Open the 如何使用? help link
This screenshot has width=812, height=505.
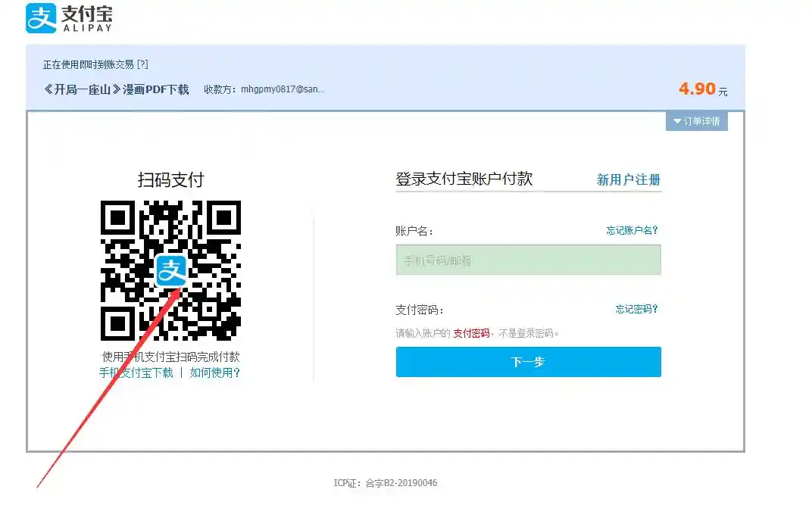click(x=215, y=373)
